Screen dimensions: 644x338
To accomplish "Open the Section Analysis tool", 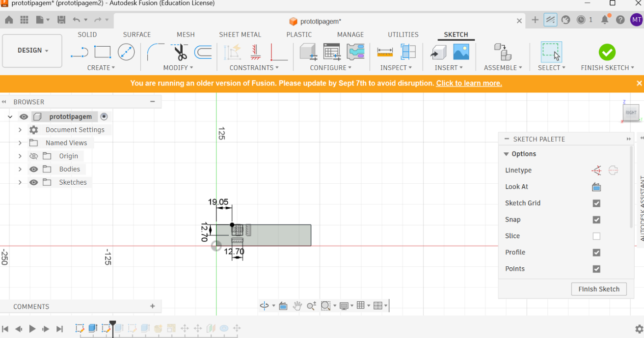I will tap(408, 52).
